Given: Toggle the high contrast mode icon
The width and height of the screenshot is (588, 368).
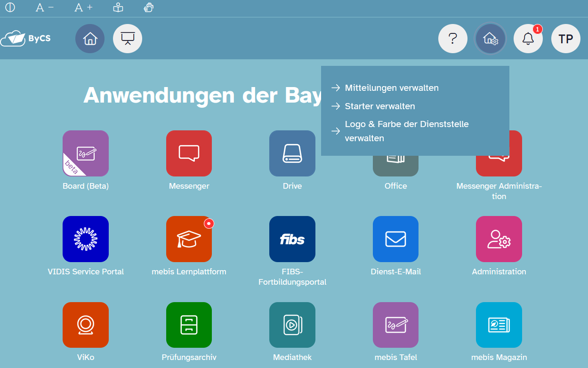Looking at the screenshot, I should coord(10,8).
